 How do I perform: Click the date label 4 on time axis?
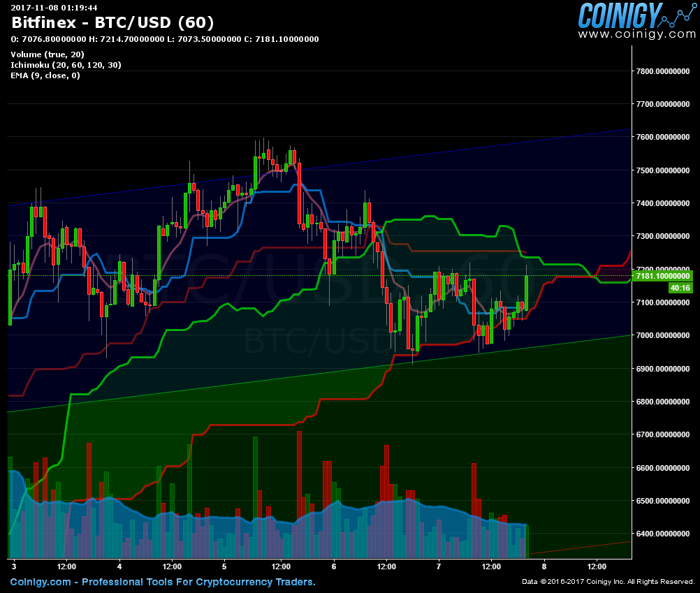click(119, 566)
